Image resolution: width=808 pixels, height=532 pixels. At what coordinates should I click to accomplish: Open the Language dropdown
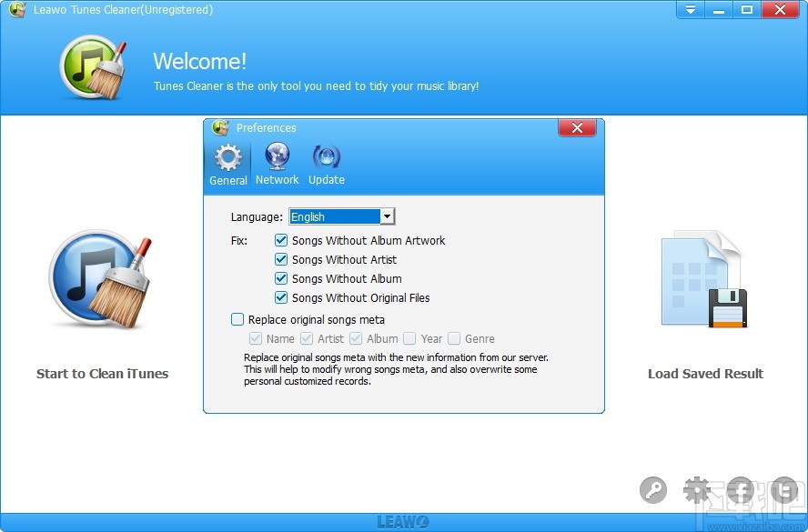388,216
